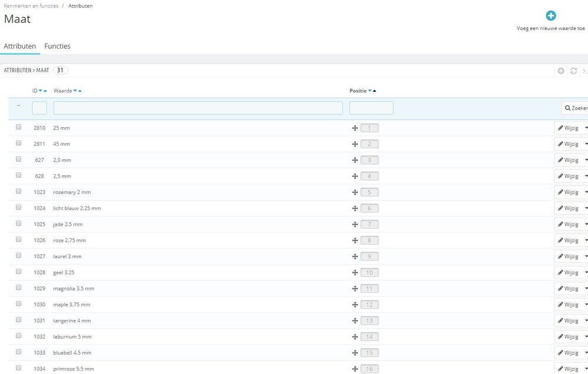Refresh the attribute list with the refresh icon
This screenshot has height=374, width=588.
[x=573, y=71]
